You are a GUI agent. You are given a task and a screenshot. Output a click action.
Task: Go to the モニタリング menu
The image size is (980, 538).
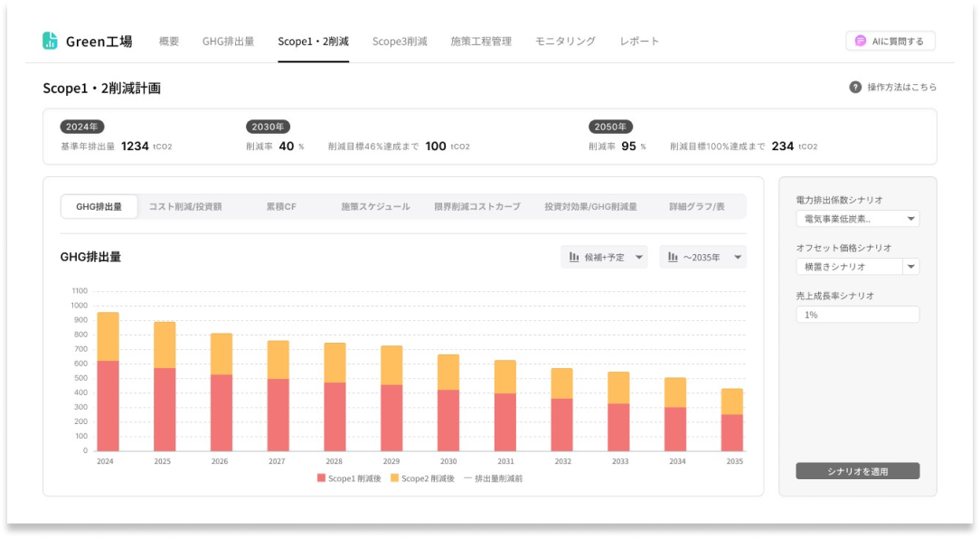[565, 42]
